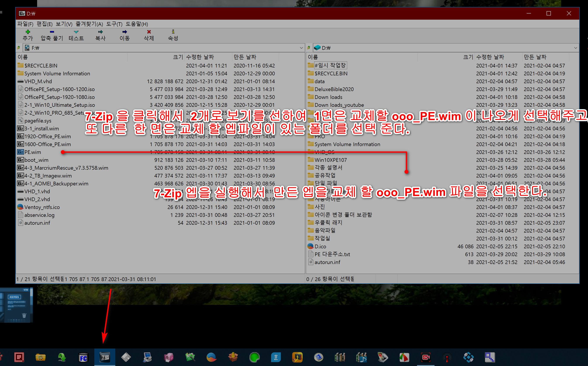Image resolution: width=588 pixels, height=366 pixels.
Task: Click the cardboard box download taskbar icon
Action: pyautogui.click(x=233, y=357)
